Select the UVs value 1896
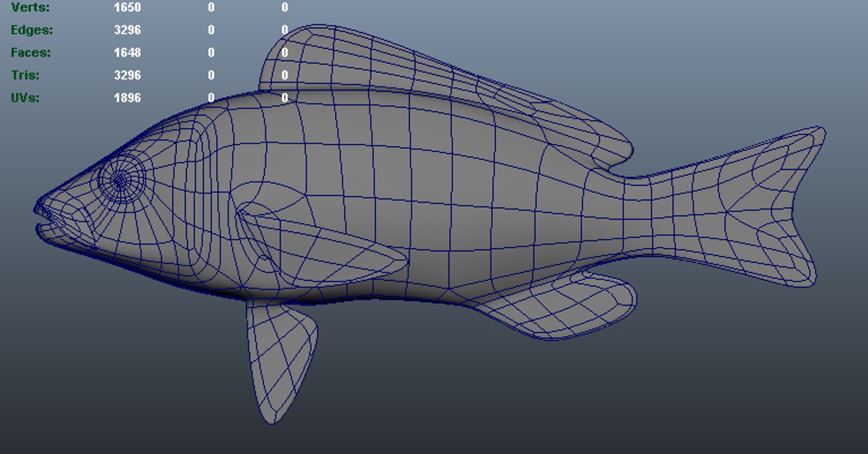The image size is (868, 454). coord(127,98)
